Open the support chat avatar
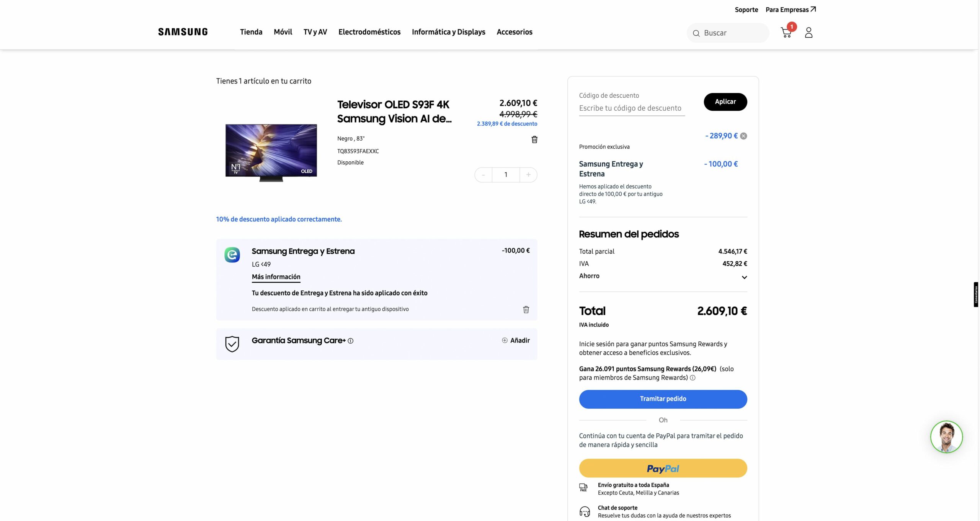Image resolution: width=980 pixels, height=521 pixels. click(946, 437)
